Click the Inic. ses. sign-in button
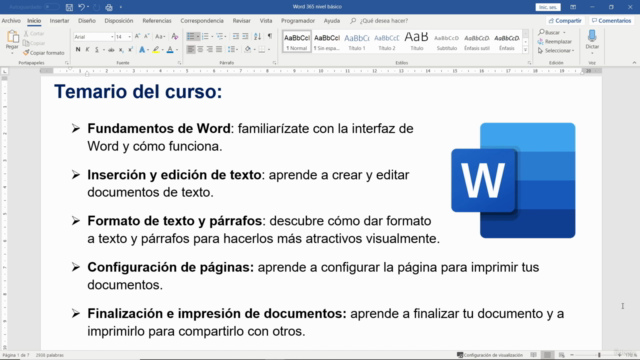This screenshot has width=640, height=360. [x=548, y=7]
